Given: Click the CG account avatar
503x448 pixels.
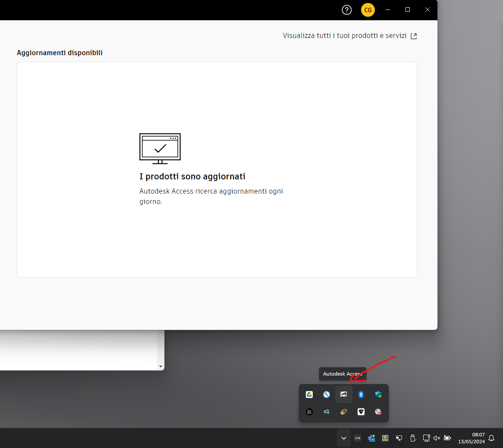Looking at the screenshot, I should [368, 9].
